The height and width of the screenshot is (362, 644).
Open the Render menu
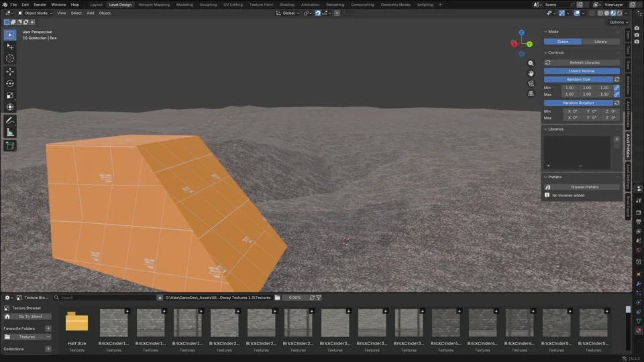pyautogui.click(x=40, y=5)
